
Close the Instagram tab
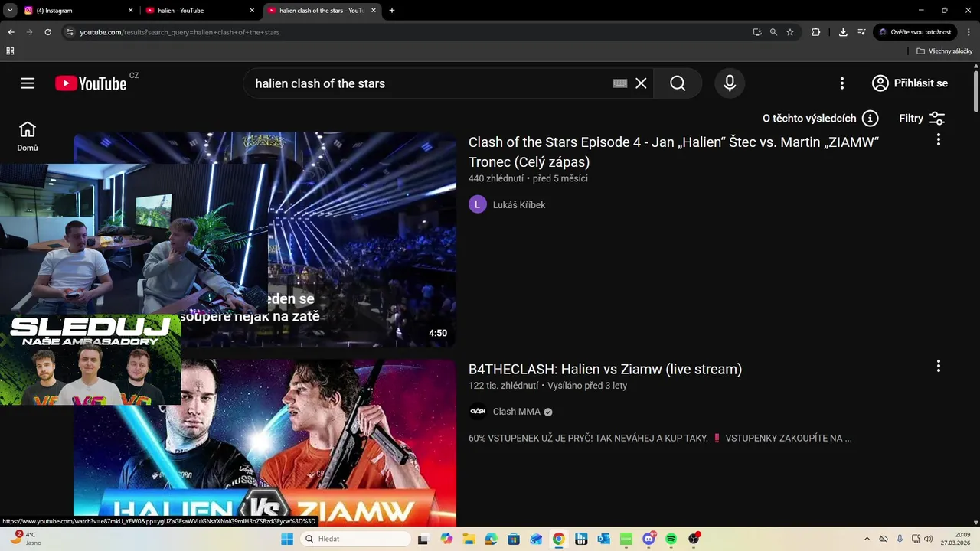tap(130, 11)
